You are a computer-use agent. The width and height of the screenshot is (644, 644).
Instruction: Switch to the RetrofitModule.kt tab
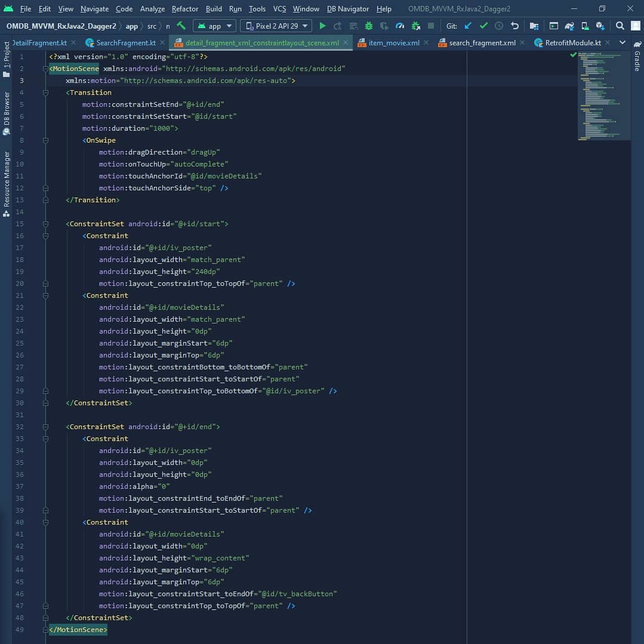tap(572, 43)
